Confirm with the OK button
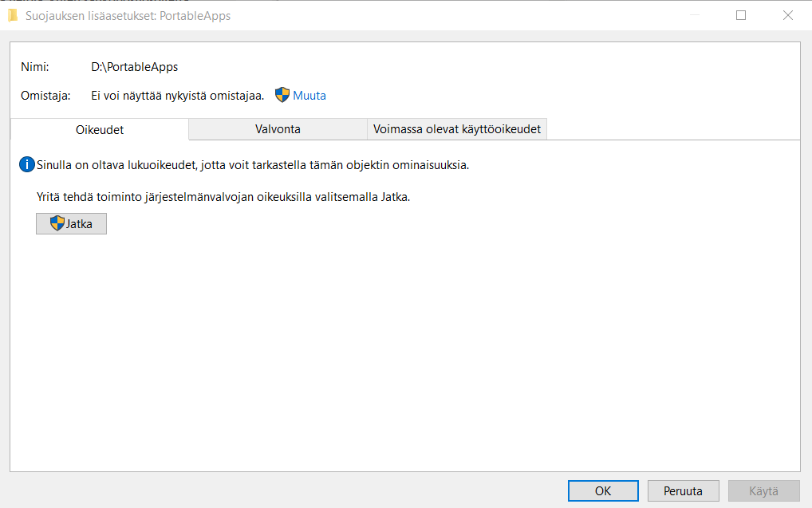The image size is (812, 508). pyautogui.click(x=603, y=491)
